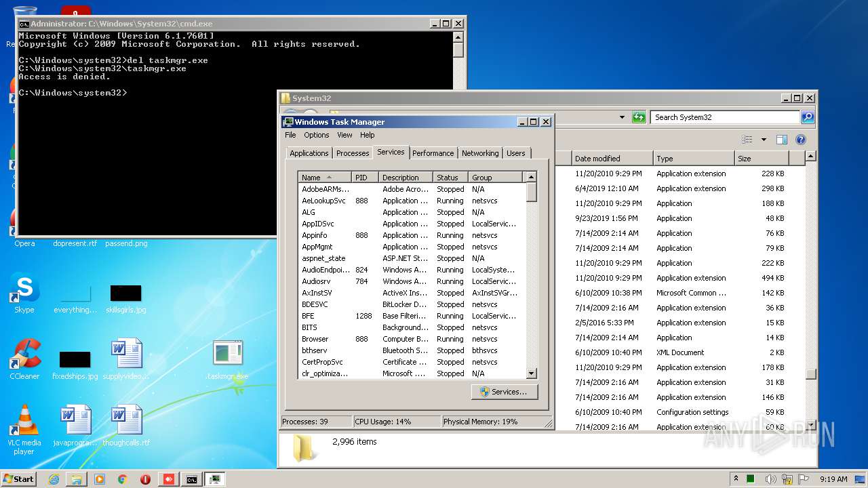This screenshot has width=868, height=488.
Task: Select VLC media player desktop icon
Action: [24, 430]
